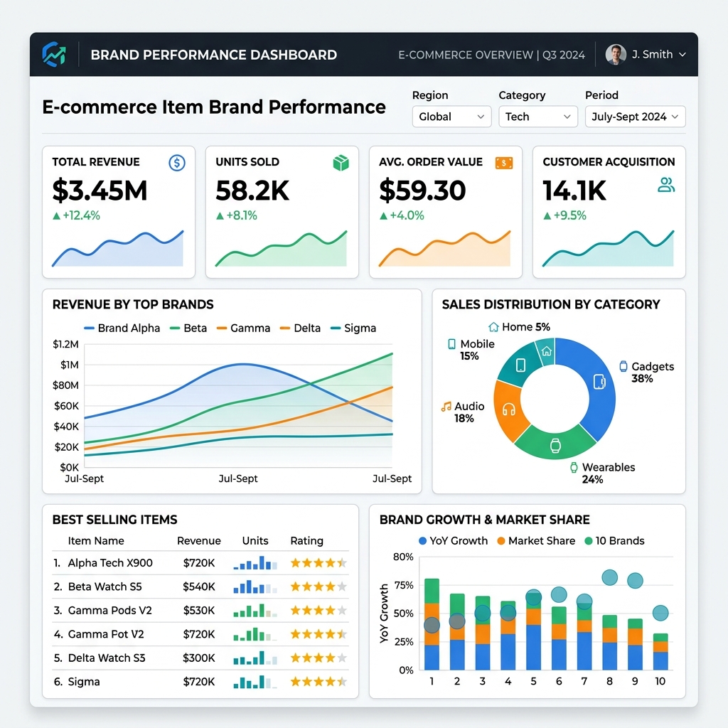Click the star rating for Delta Watch S3

318,658
